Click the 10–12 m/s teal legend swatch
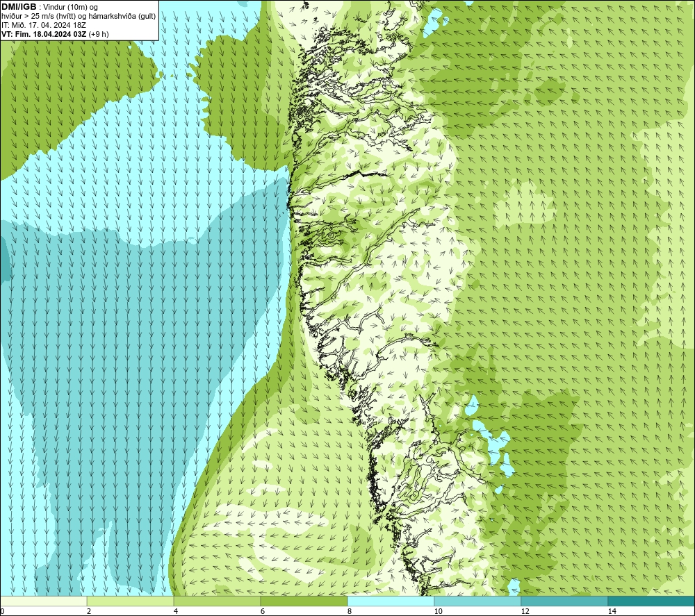695x616 pixels. pyautogui.click(x=478, y=601)
